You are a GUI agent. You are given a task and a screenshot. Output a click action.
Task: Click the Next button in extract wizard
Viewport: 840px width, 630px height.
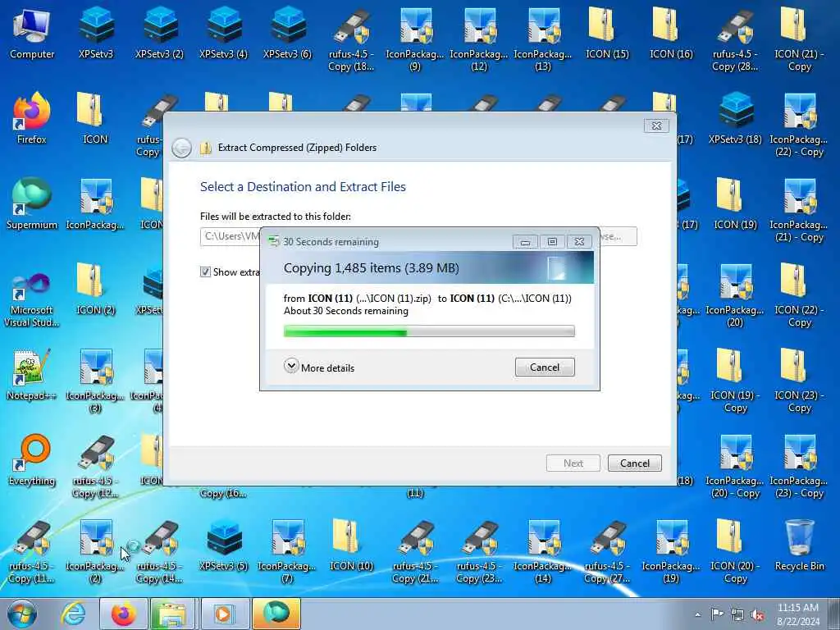pos(573,463)
